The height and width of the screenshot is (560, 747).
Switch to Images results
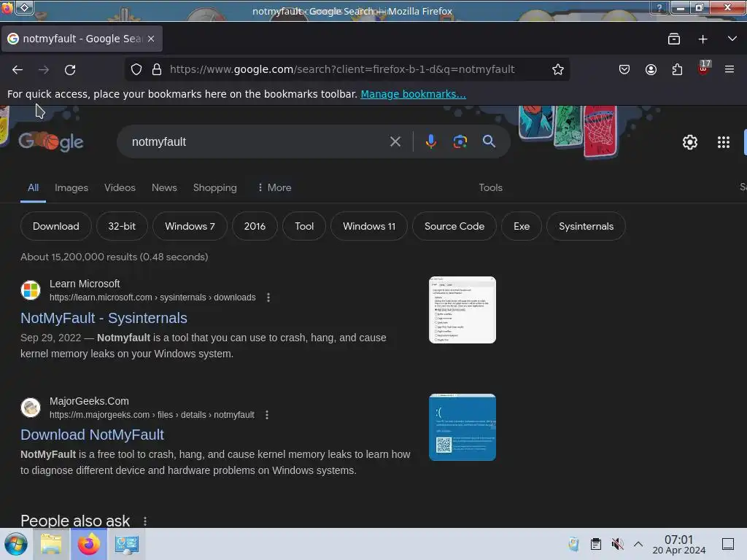coord(71,187)
